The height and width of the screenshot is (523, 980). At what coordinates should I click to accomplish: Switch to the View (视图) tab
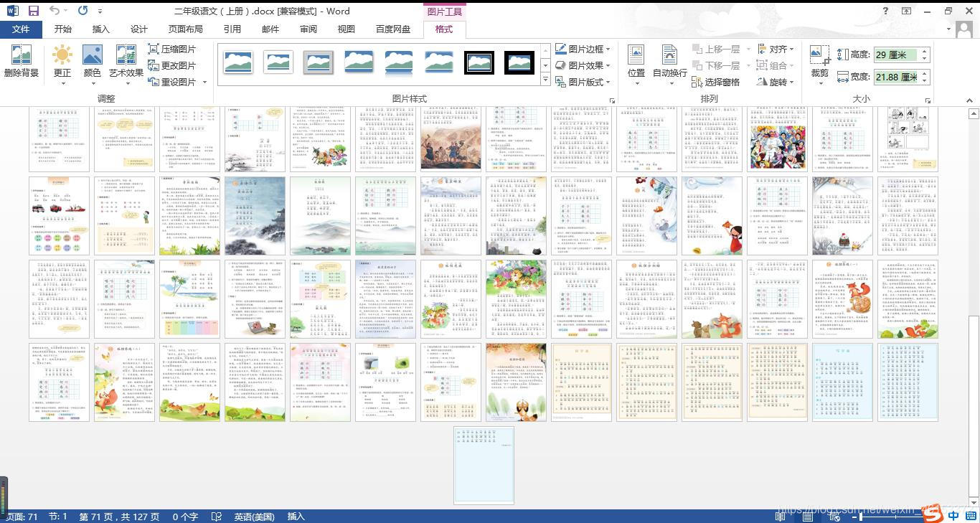347,29
